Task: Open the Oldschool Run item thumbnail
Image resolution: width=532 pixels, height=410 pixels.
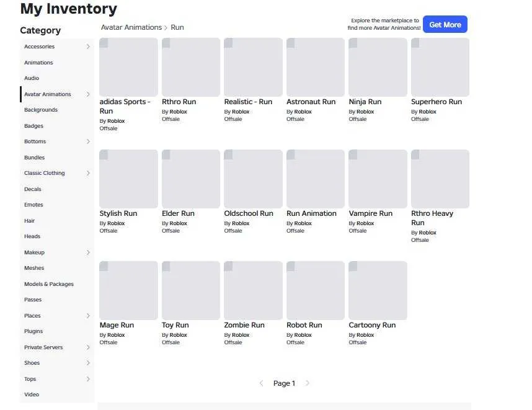Action: pos(253,179)
